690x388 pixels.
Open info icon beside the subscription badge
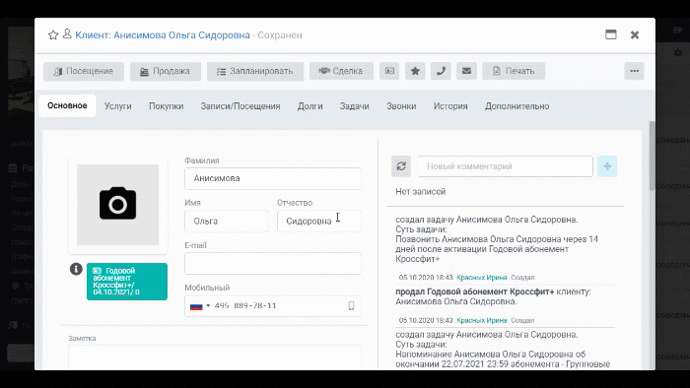(76, 269)
